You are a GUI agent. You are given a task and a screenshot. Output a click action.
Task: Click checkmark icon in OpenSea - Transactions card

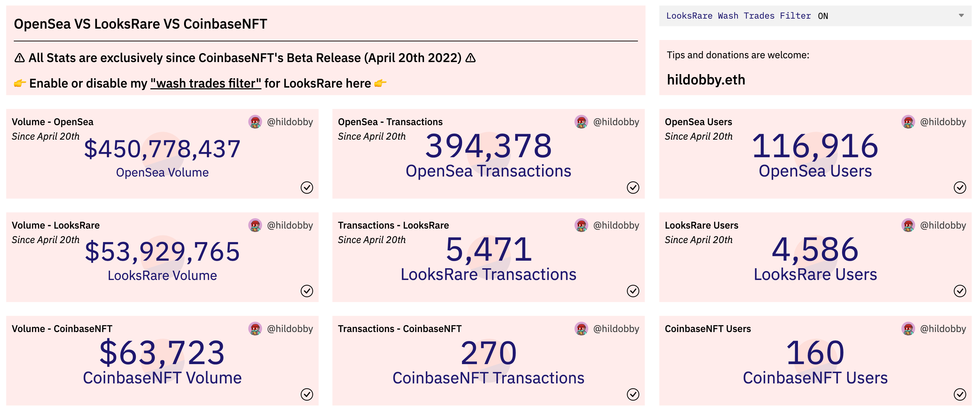click(633, 188)
